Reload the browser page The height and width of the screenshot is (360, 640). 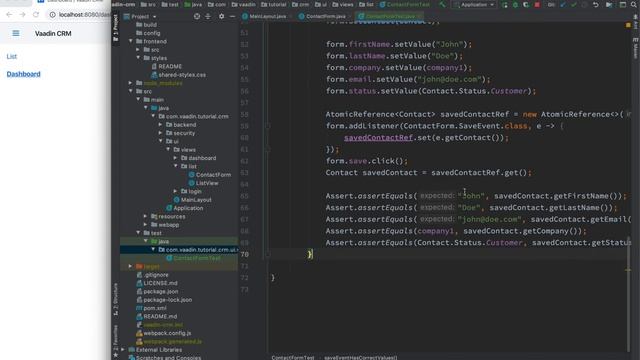click(36, 15)
